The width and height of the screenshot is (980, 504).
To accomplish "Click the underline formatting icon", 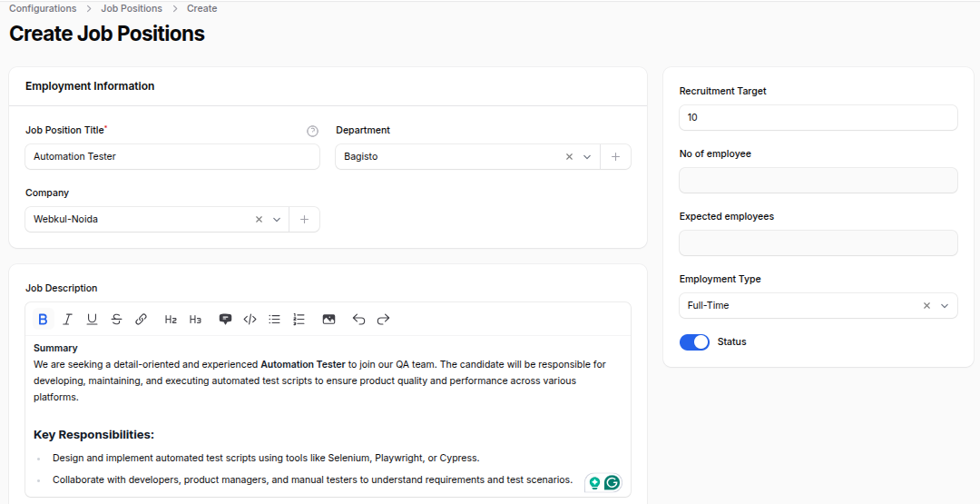I will pos(92,320).
